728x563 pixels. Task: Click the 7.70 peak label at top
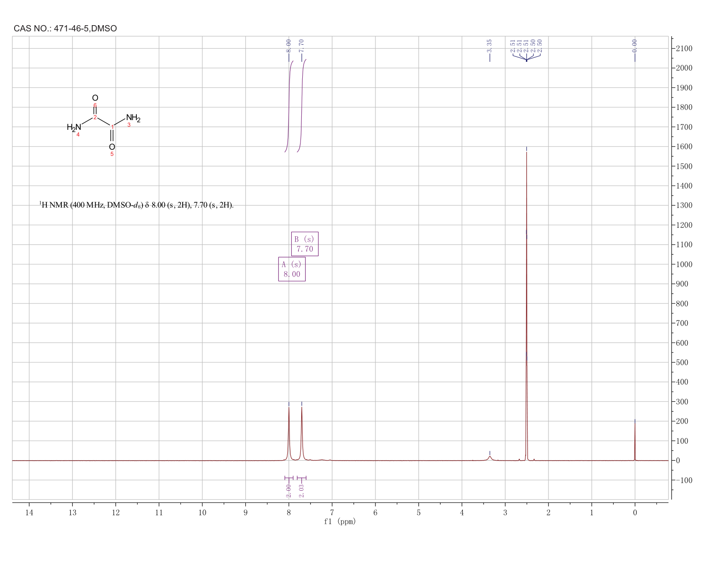(302, 45)
